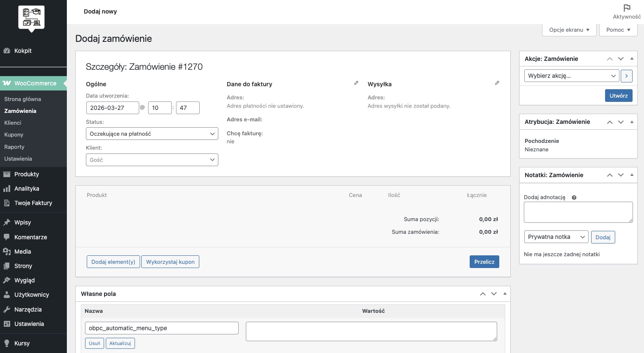Image resolution: width=644 pixels, height=353 pixels.
Task: Move Własne pola panel down
Action: click(494, 294)
